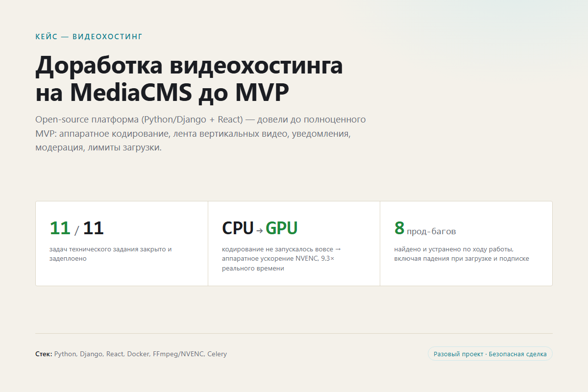588x392 pixels.
Task: Click the 'Стек:' technologies line
Action: point(131,354)
